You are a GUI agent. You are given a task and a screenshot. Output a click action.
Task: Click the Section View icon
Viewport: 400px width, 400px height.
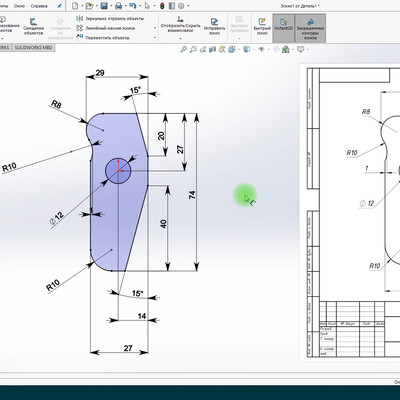pyautogui.click(x=212, y=50)
